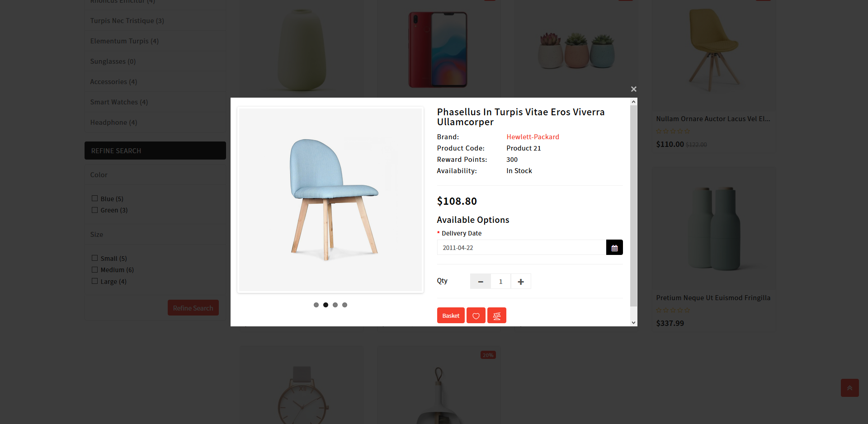
Task: Add product to wishlist with heart icon
Action: pos(476,316)
